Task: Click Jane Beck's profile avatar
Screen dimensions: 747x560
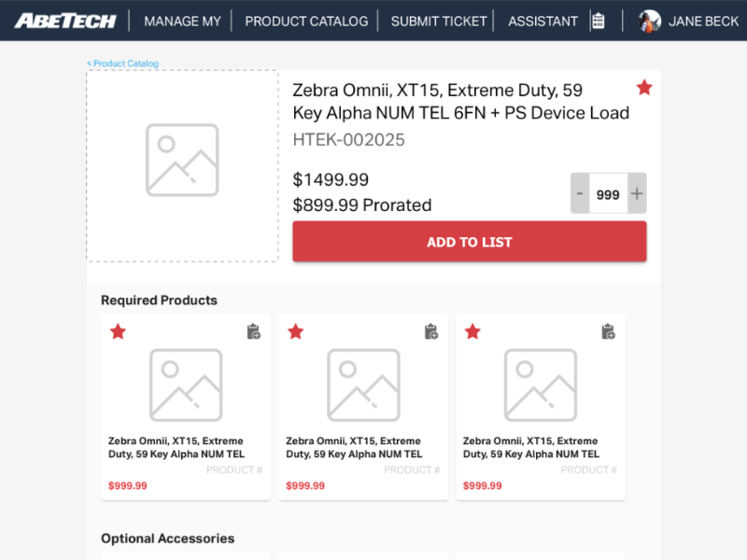Action: tap(650, 21)
